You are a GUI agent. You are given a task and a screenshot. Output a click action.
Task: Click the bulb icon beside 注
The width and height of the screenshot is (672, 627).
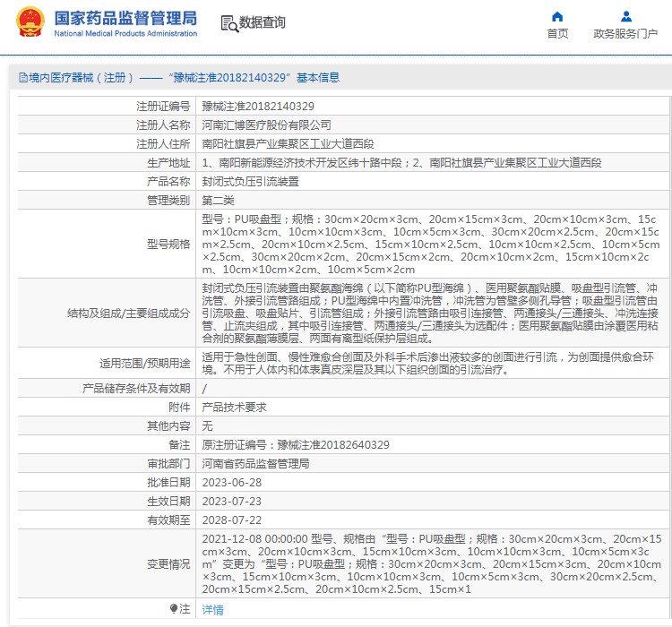pyautogui.click(x=174, y=608)
